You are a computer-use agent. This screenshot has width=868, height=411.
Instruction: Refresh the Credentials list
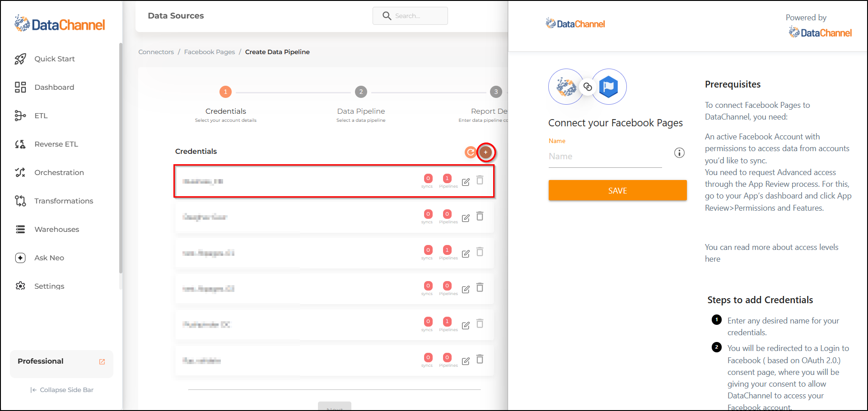point(471,152)
